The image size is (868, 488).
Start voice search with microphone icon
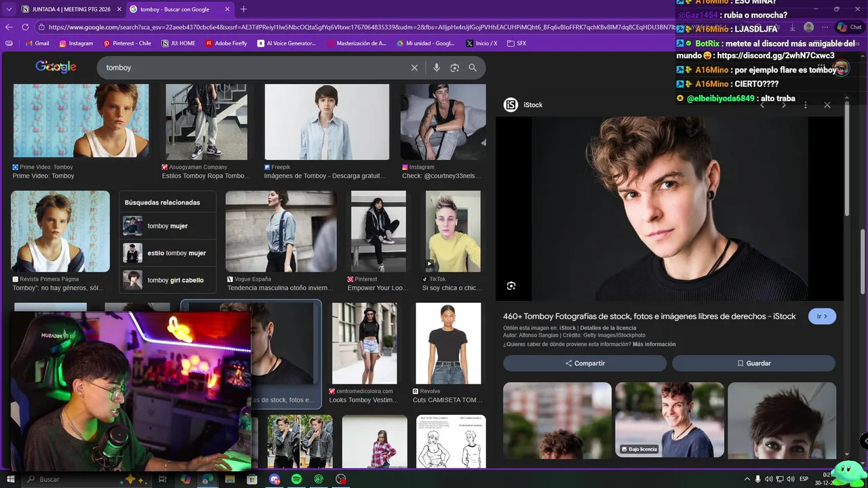437,68
